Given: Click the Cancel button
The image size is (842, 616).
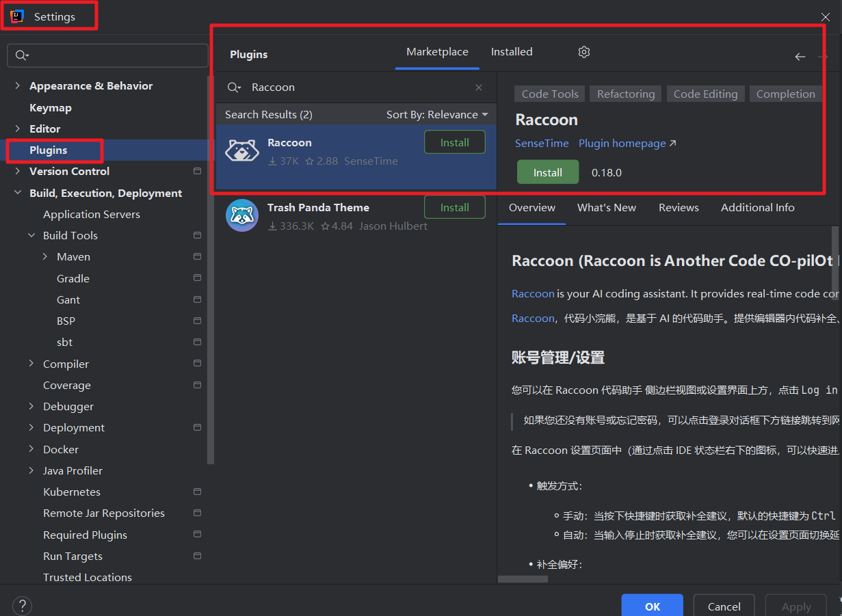Looking at the screenshot, I should pos(724,606).
